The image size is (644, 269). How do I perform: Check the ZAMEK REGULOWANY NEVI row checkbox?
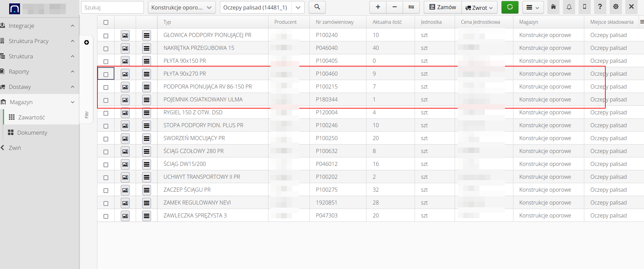pos(106,203)
